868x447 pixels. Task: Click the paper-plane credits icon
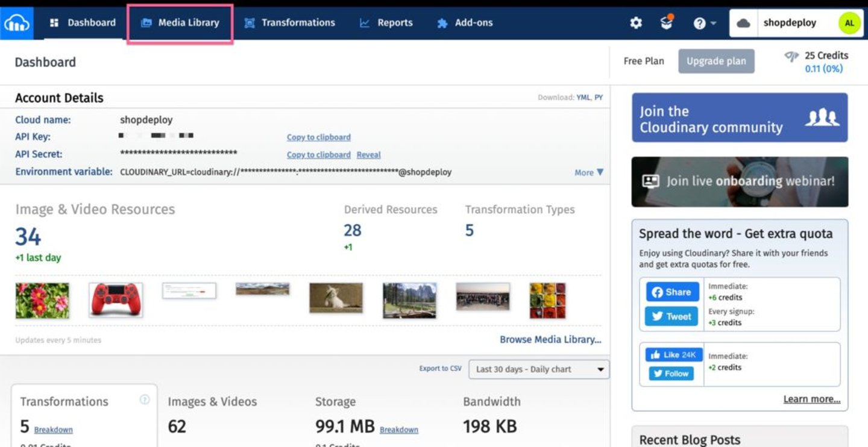[791, 55]
